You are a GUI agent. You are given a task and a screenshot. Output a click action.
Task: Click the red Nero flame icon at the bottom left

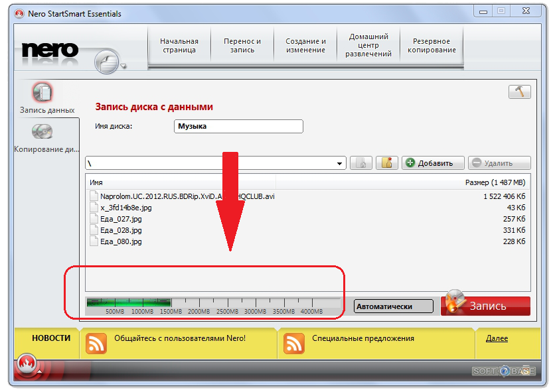27,363
